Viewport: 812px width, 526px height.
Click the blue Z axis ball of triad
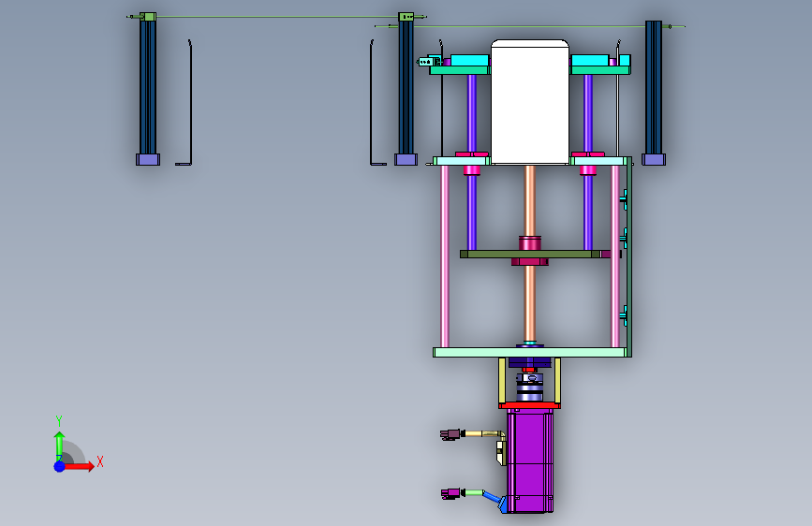click(59, 466)
